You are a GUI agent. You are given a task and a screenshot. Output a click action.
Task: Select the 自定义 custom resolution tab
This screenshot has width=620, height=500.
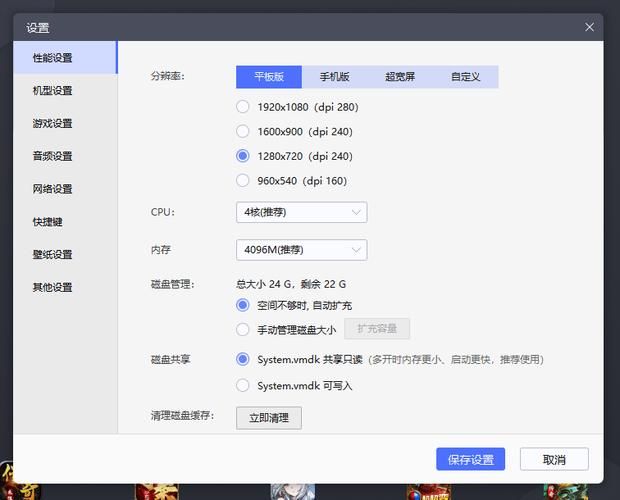tap(465, 77)
